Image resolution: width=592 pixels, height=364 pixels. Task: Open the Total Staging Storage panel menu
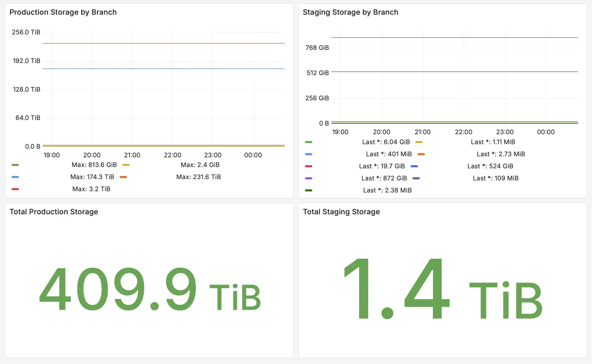(341, 212)
